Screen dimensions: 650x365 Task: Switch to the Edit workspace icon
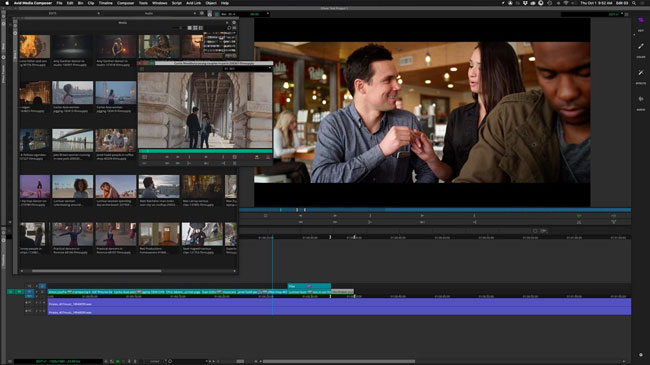641,20
